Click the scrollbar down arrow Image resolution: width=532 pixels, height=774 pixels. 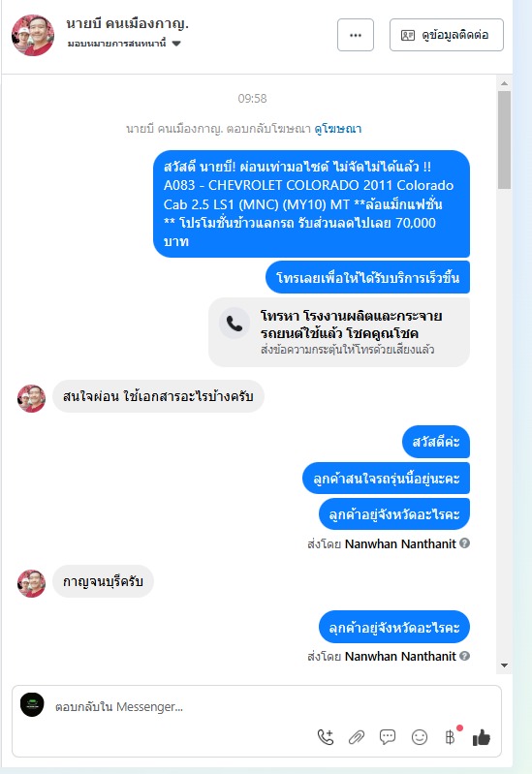504,666
